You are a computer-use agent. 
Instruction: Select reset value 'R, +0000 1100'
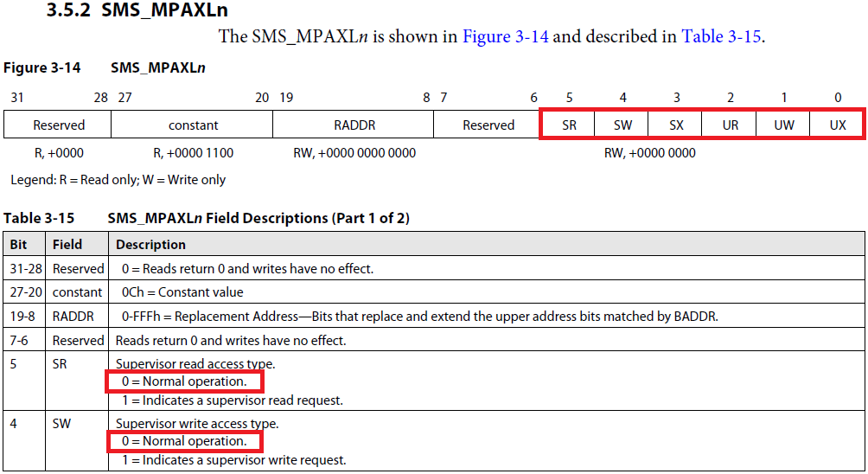[x=193, y=153]
